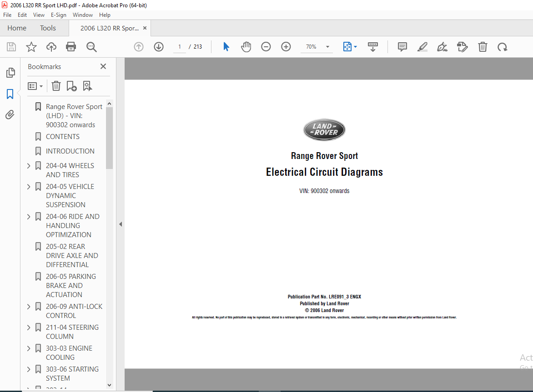Switch to the Tools tab
This screenshot has width=533, height=392.
(x=48, y=28)
